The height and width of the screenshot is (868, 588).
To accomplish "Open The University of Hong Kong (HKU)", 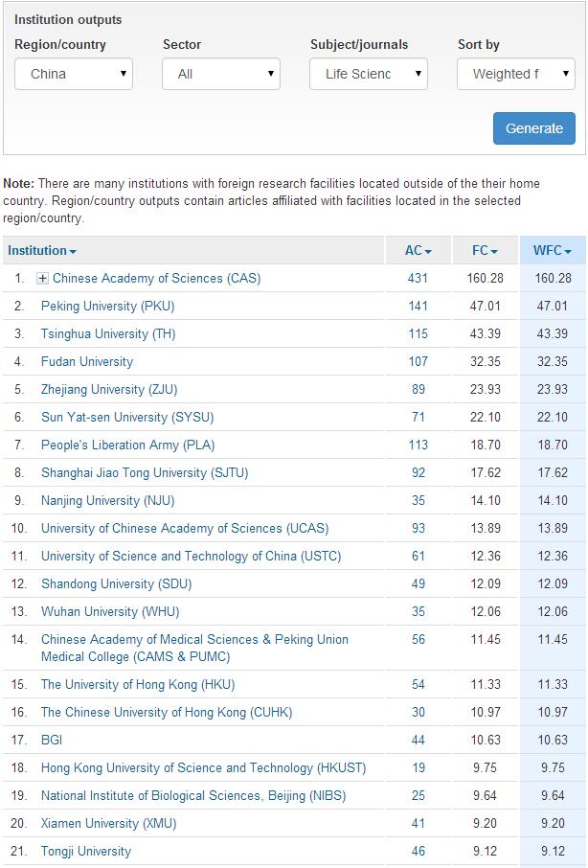I will [x=138, y=685].
